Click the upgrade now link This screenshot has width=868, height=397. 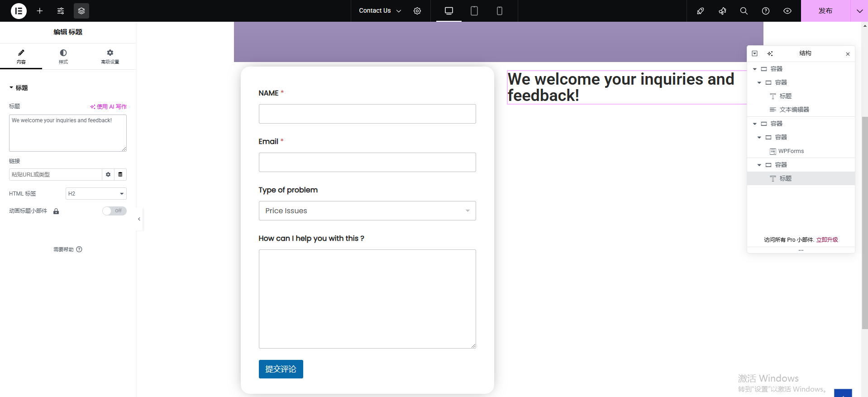click(x=827, y=240)
